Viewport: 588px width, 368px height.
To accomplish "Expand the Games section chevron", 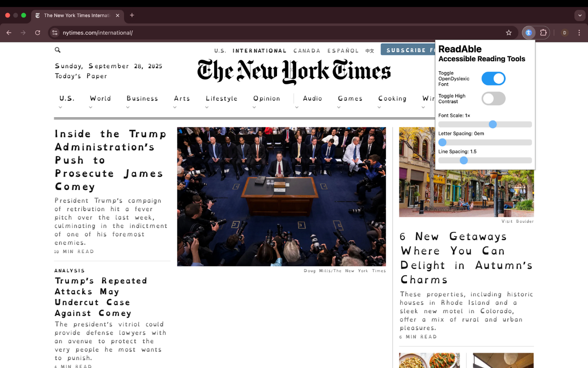I will [x=339, y=108].
